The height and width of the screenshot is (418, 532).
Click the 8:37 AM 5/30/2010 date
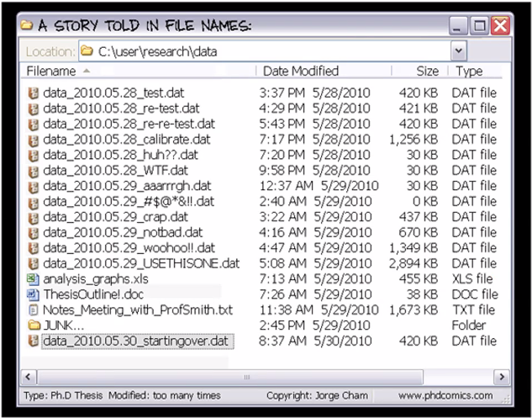pos(315,341)
